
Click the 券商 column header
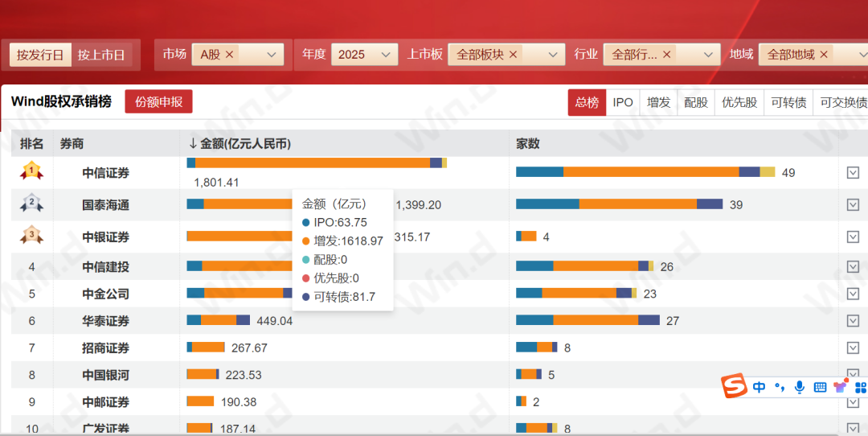[72, 143]
